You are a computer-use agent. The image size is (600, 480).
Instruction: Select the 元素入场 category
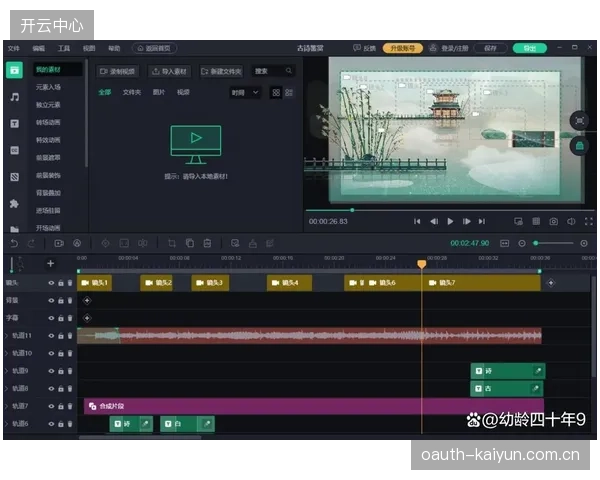pos(48,87)
